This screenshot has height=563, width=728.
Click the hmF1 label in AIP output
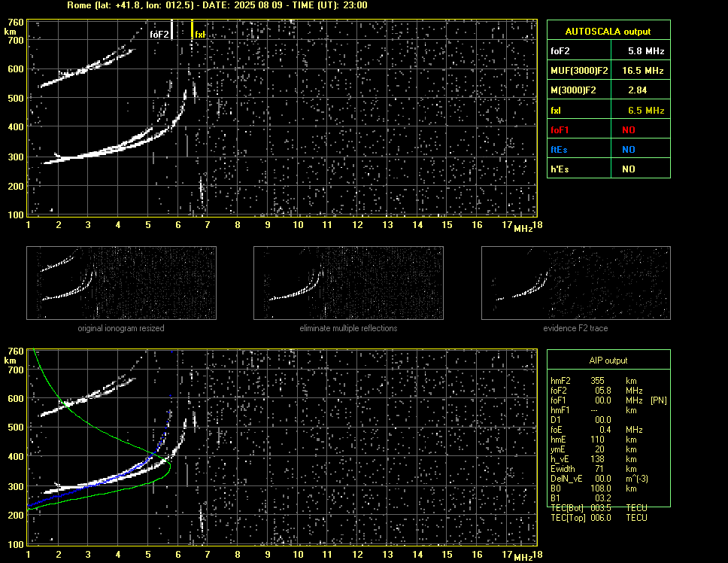[x=560, y=410]
